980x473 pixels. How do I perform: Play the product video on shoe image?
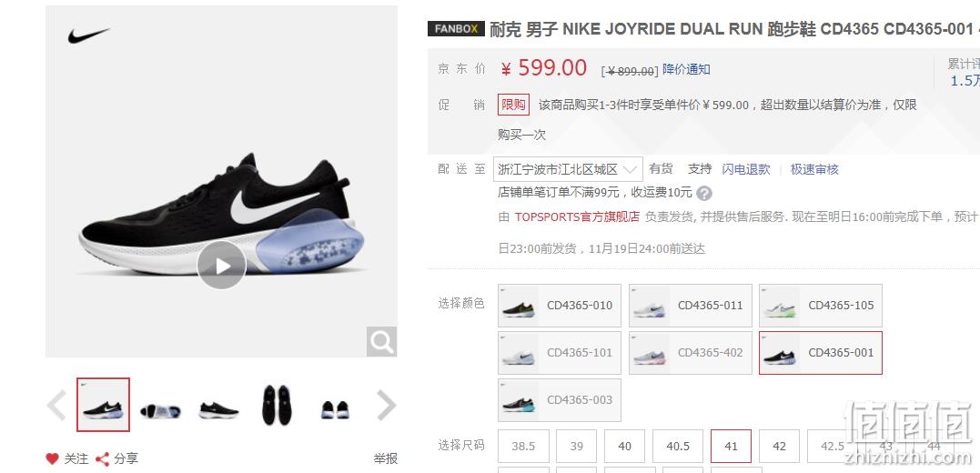click(222, 266)
